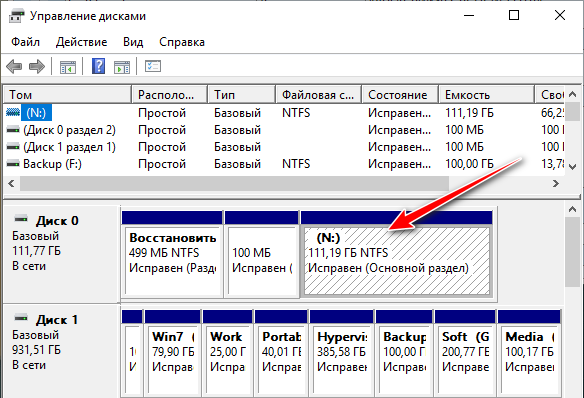Click the Back arrow toolbar icon

[x=14, y=67]
